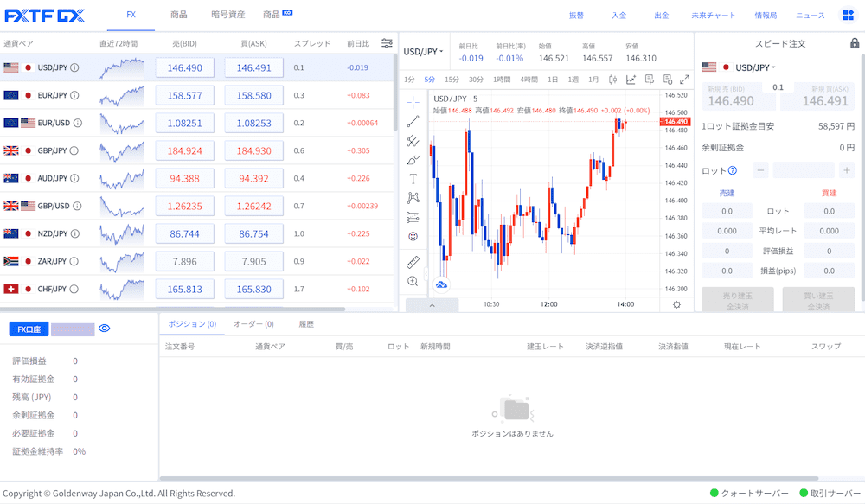Viewport: 865px width, 504px height.
Task: Show info for EUR/USD pair
Action: coord(78,123)
